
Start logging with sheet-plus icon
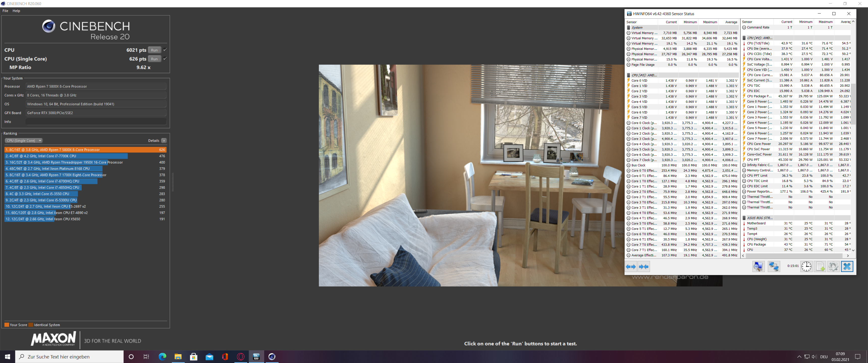(820, 266)
